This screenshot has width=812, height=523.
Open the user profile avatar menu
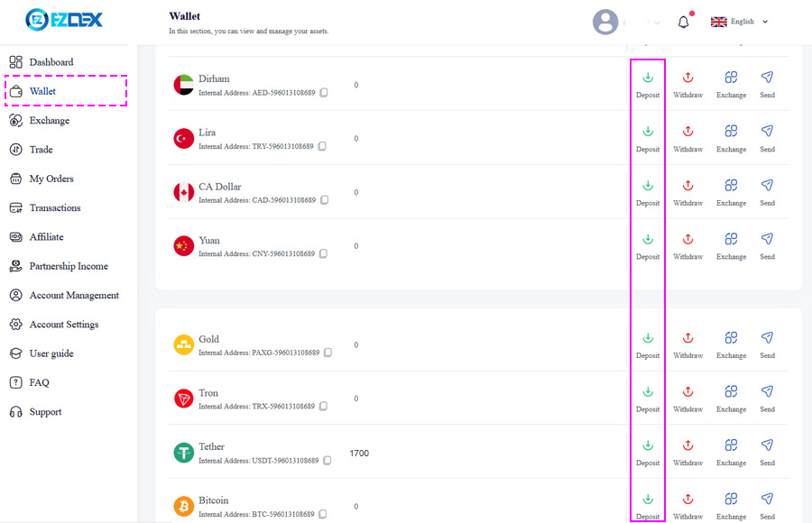coord(605,22)
